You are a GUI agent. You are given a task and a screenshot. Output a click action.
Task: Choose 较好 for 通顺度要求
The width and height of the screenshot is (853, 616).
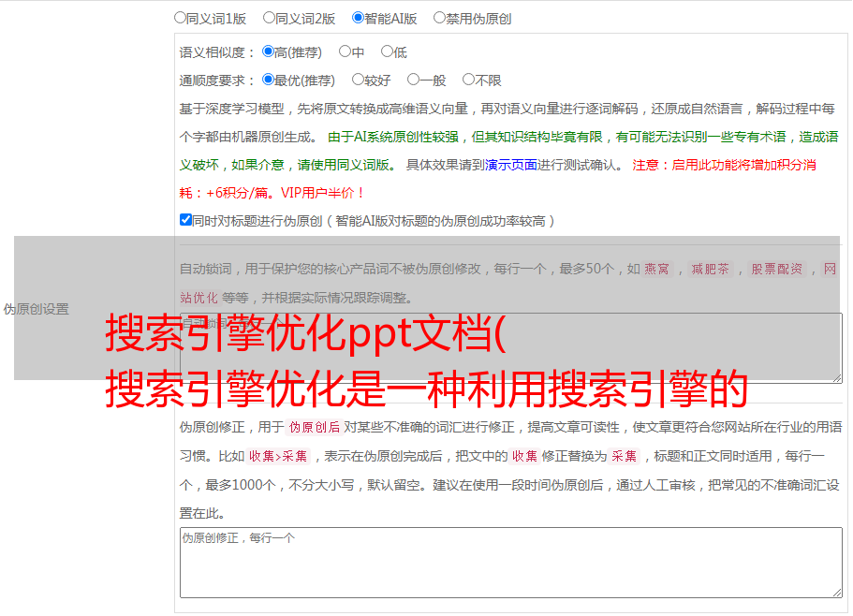click(x=359, y=80)
